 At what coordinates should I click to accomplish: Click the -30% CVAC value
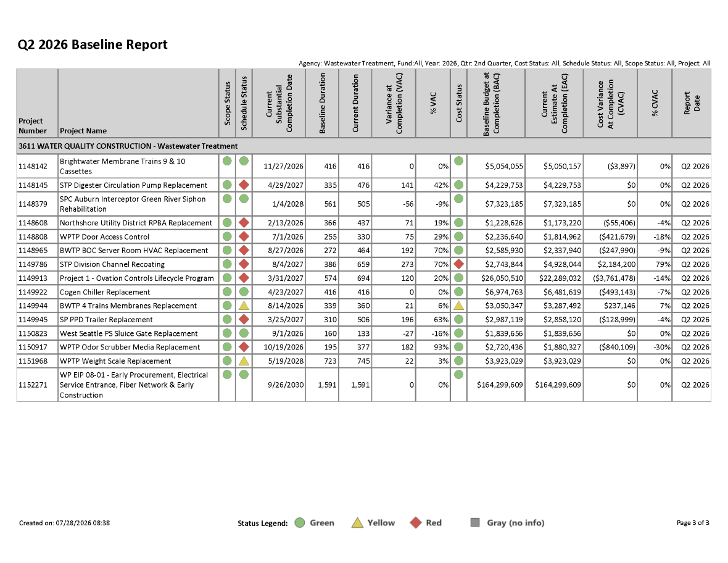[x=661, y=347]
